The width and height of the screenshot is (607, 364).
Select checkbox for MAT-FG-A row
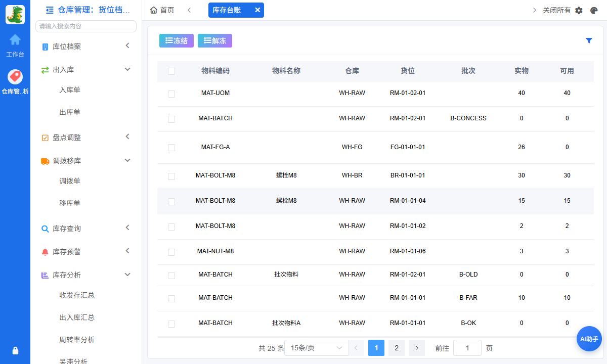tap(171, 148)
